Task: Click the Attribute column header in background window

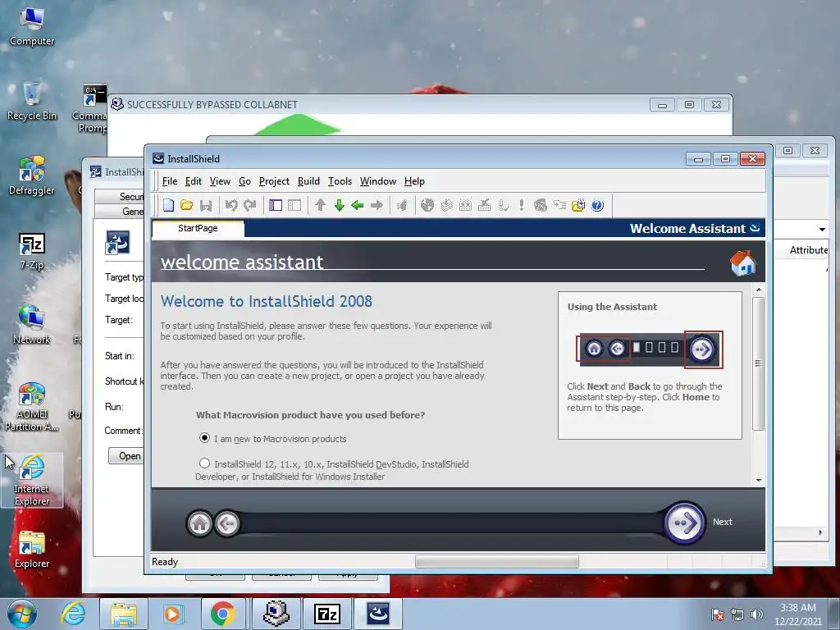Action: point(808,250)
